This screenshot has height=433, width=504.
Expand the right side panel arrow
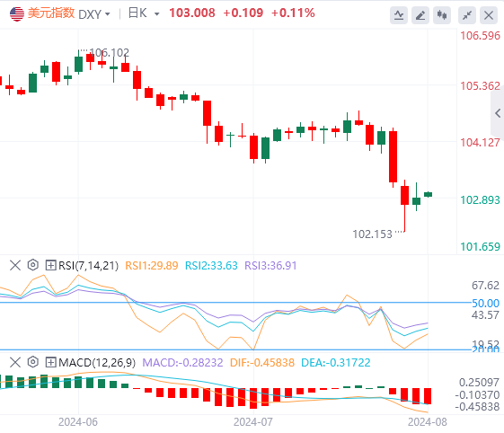pyautogui.click(x=498, y=113)
